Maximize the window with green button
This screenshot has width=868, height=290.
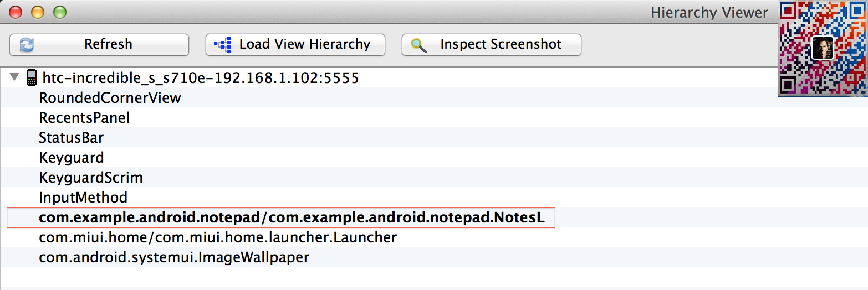[x=59, y=12]
